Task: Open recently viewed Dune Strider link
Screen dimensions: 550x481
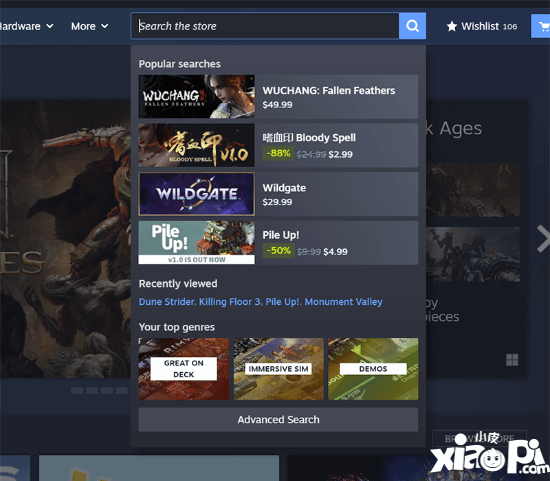Action: [x=166, y=302]
